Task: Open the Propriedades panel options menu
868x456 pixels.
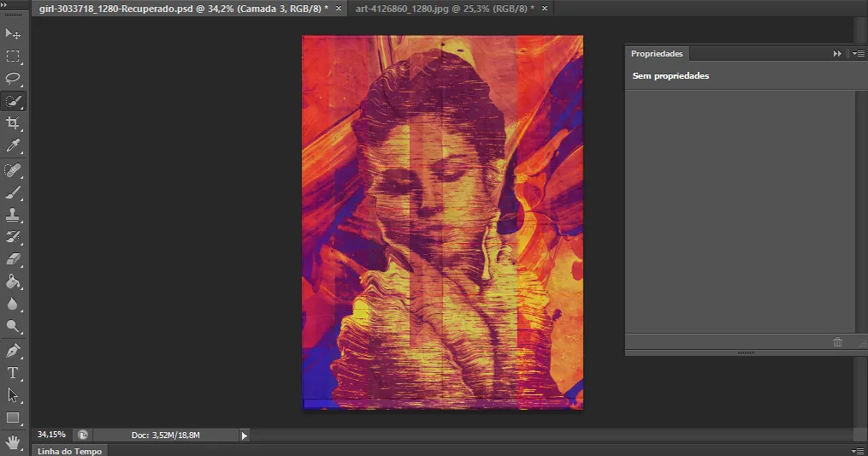Action: coord(858,54)
